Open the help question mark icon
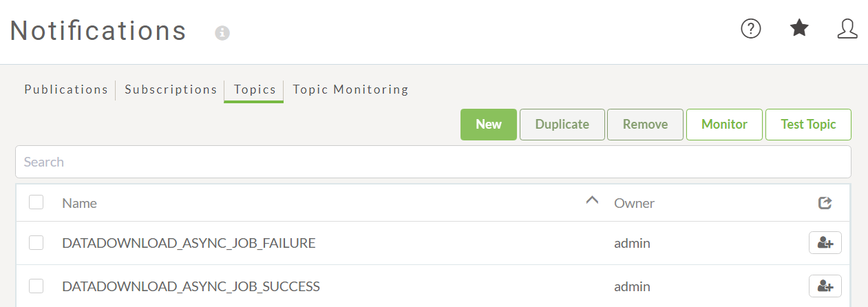This screenshot has width=868, height=307. (x=750, y=29)
